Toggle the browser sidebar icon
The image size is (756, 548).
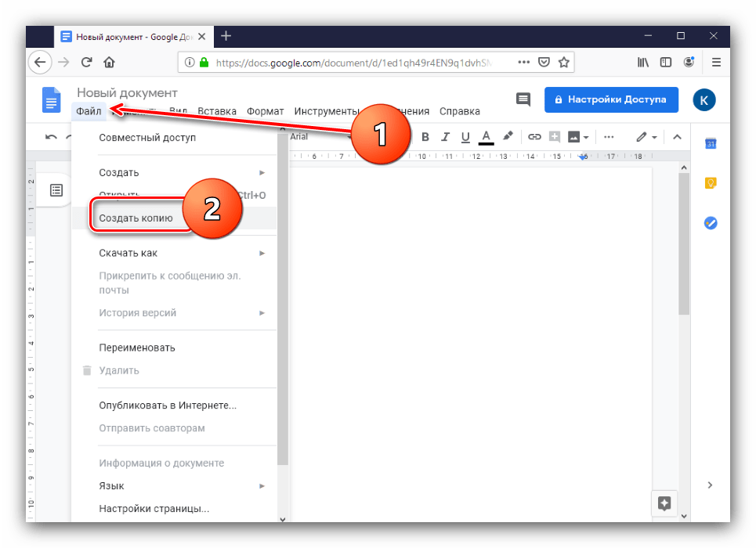(666, 62)
